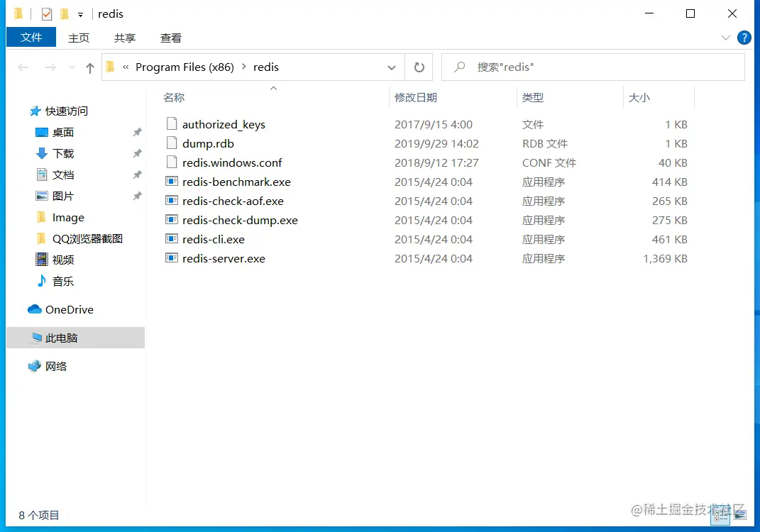760x532 pixels.
Task: Click the New folder icon in title bar
Action: pos(65,14)
